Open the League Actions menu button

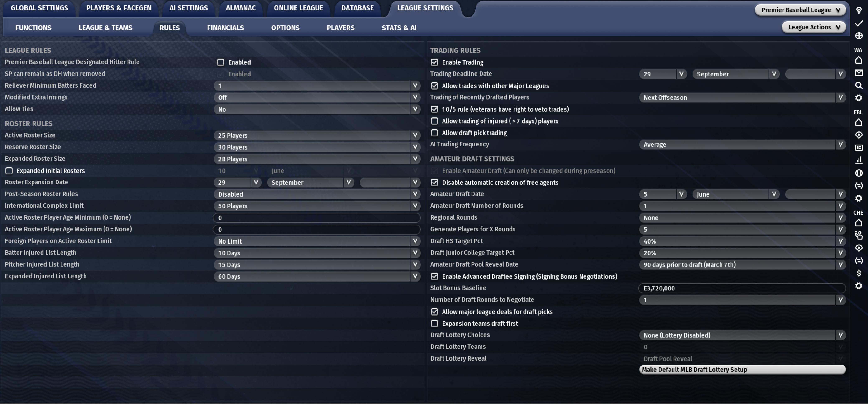coord(813,27)
